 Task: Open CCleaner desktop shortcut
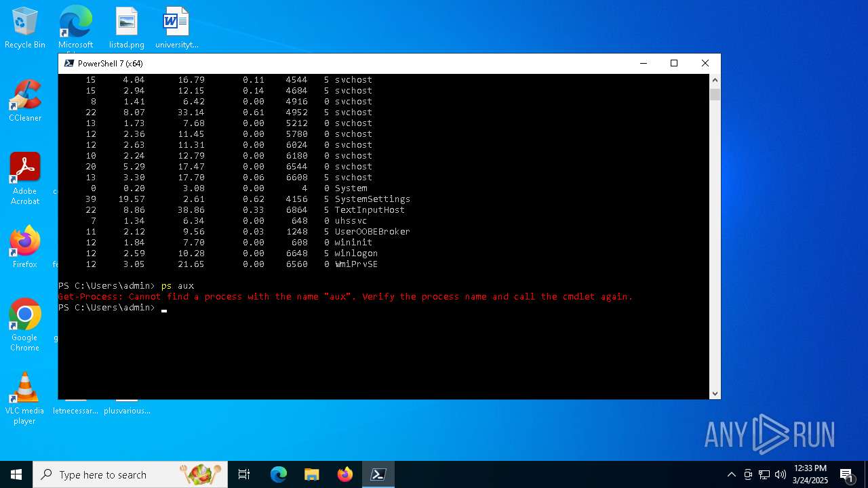pyautogui.click(x=25, y=100)
